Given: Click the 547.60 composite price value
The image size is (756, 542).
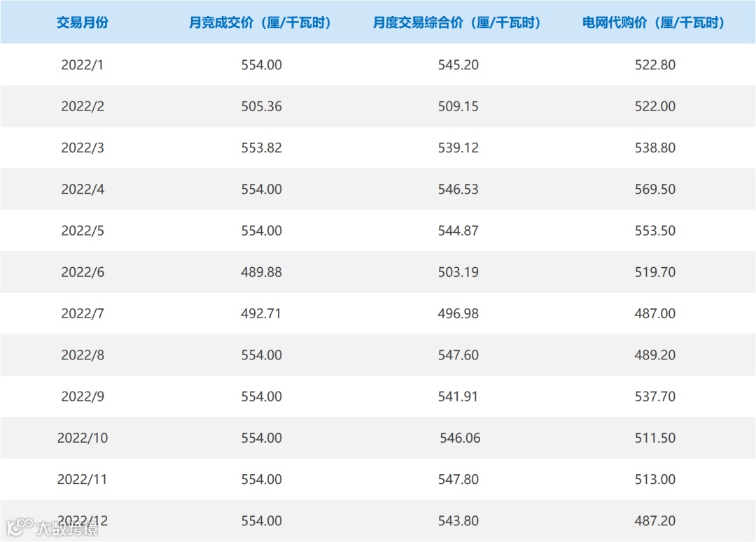Looking at the screenshot, I should [458, 355].
